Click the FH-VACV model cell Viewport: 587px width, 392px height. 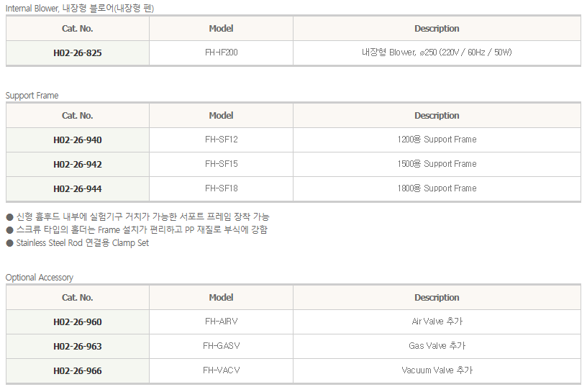pyautogui.click(x=222, y=370)
